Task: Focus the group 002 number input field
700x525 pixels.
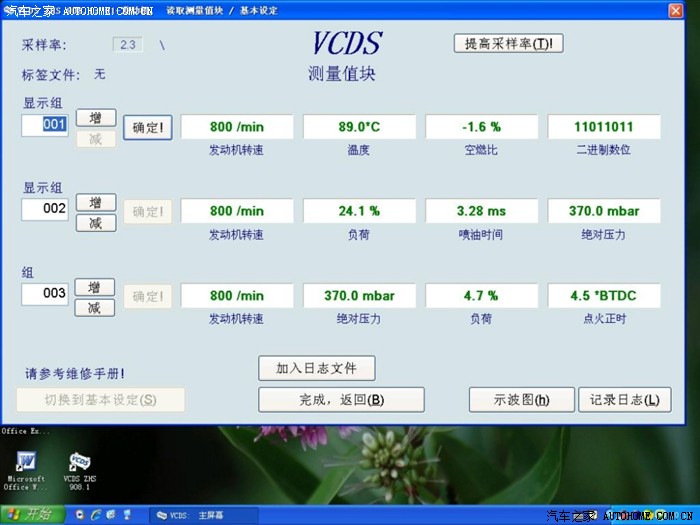Action: (x=46, y=210)
